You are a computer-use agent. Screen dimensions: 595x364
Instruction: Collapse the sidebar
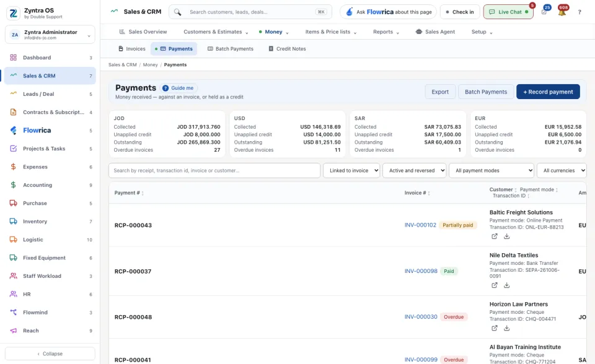pyautogui.click(x=50, y=353)
